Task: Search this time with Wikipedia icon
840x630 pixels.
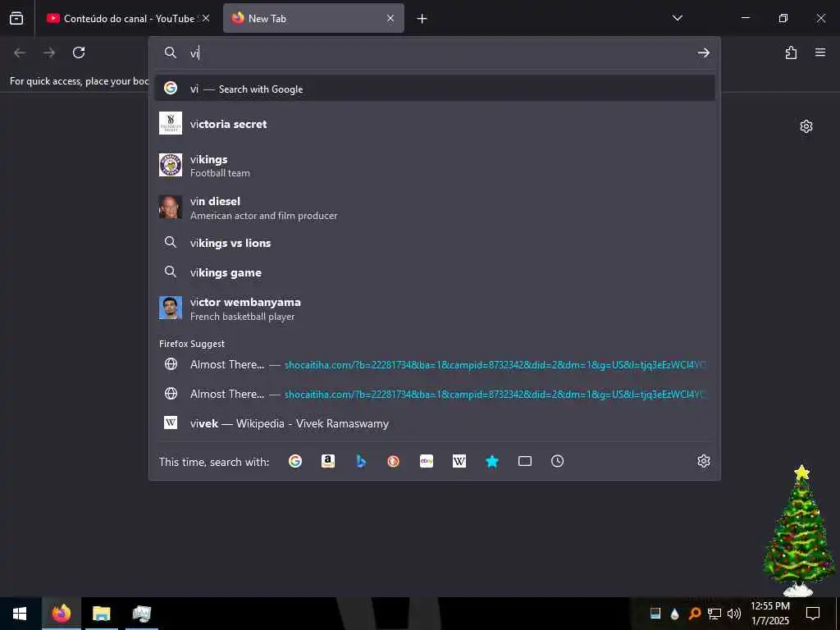Action: tap(459, 461)
